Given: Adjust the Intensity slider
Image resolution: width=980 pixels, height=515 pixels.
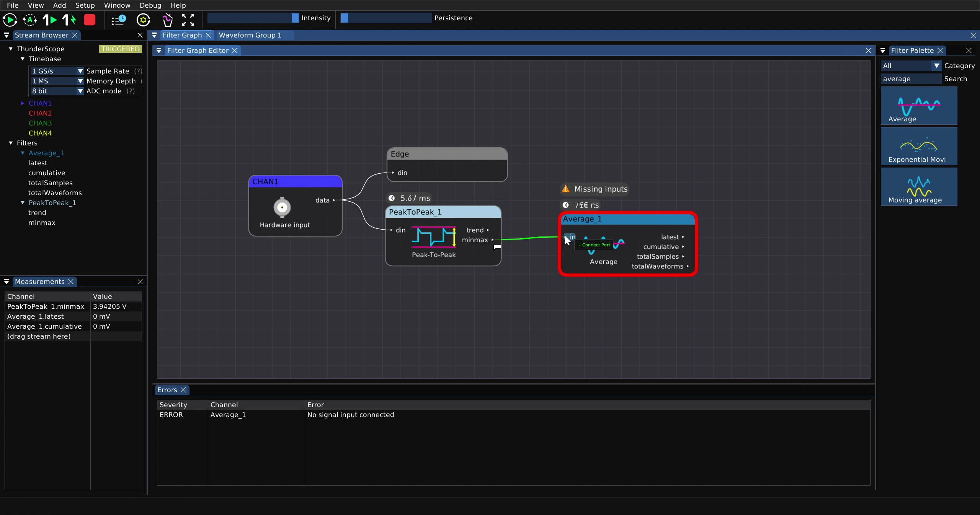Looking at the screenshot, I should point(253,18).
